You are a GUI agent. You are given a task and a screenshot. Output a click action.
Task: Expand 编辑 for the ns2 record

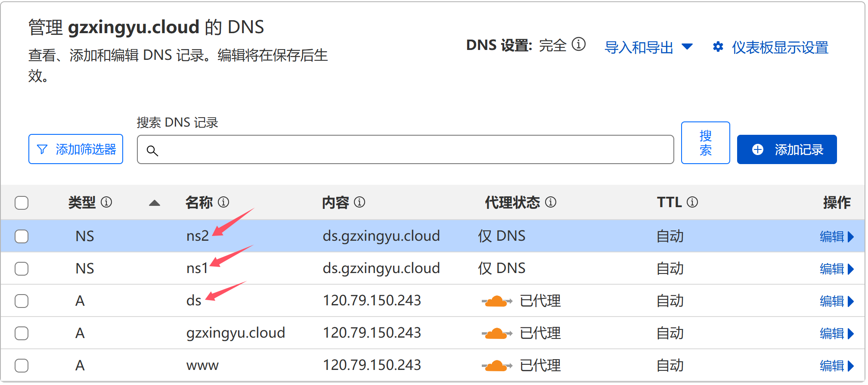[x=837, y=236]
